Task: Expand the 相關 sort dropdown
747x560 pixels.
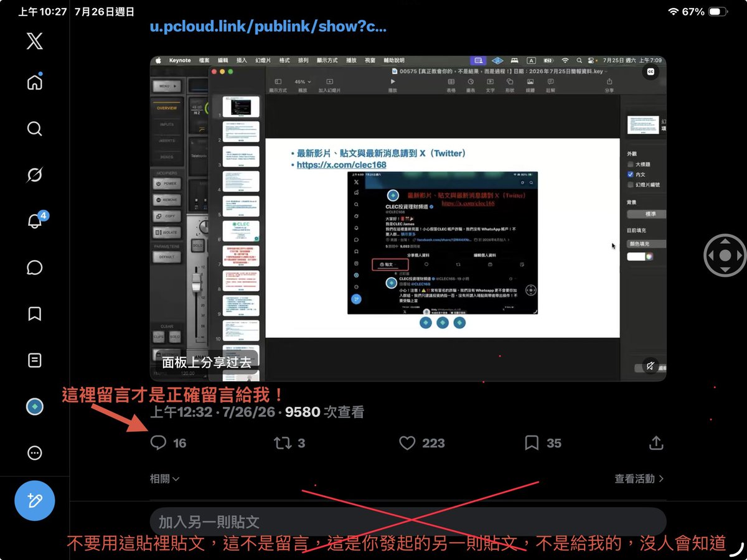Action: pos(164,478)
